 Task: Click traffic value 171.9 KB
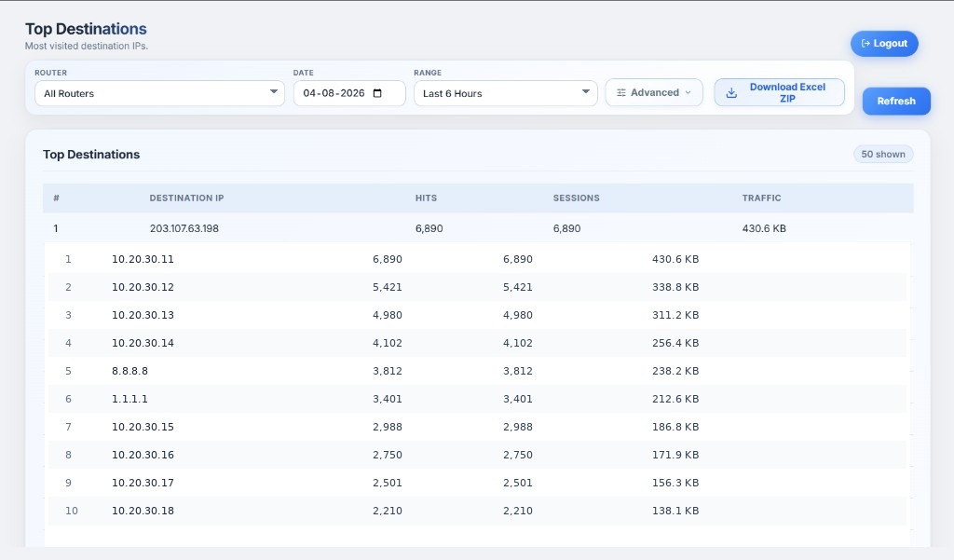(675, 455)
